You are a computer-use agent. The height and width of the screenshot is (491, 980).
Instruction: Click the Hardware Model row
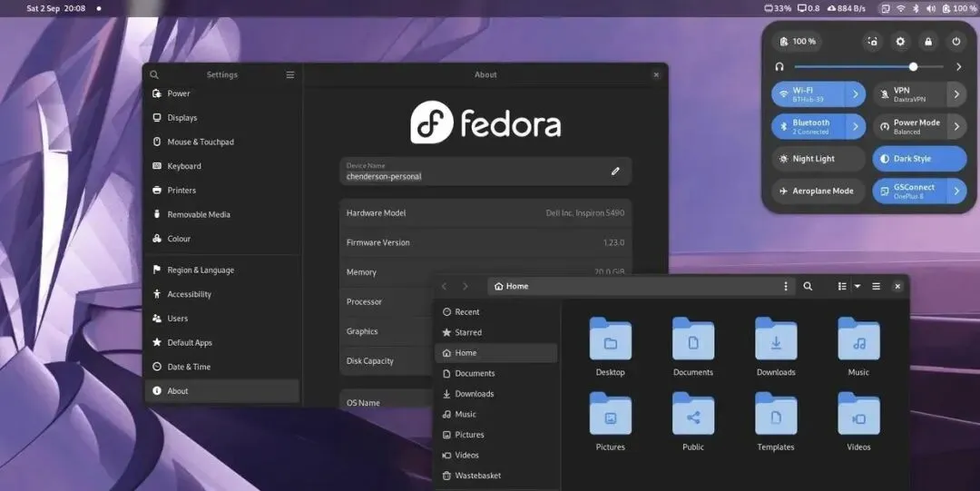pos(485,213)
